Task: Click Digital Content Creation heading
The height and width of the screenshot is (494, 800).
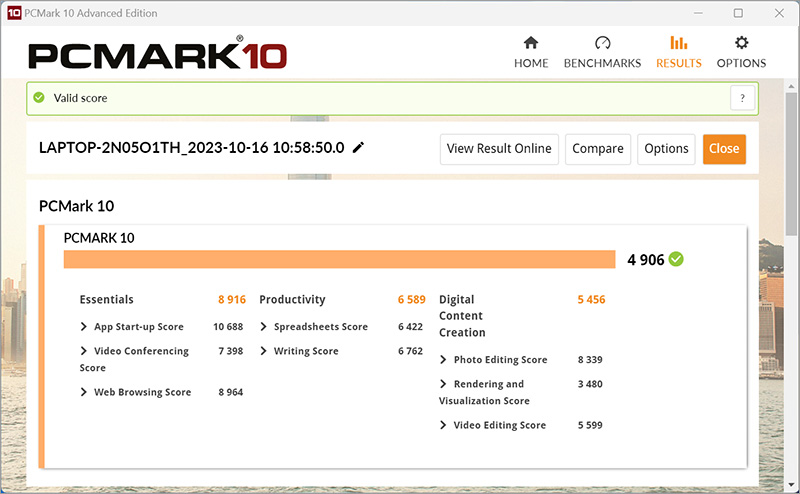Action: [x=462, y=316]
